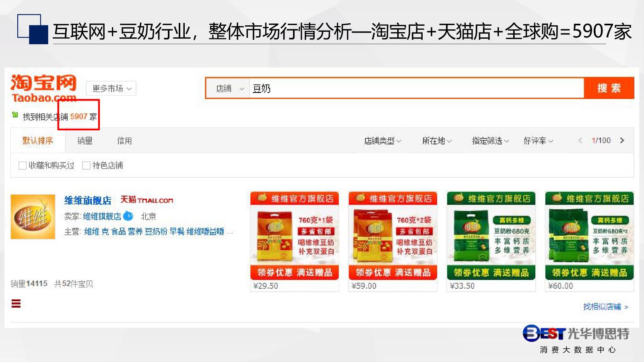Image resolution: width=644 pixels, height=362 pixels.
Task: Click the orange 搜索 button
Action: 609,88
